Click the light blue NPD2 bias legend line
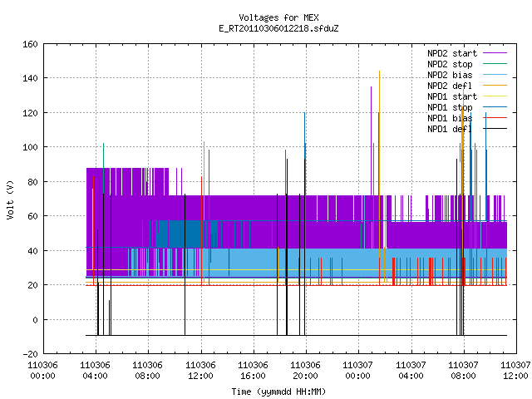The width and height of the screenshot is (532, 399). [x=495, y=75]
